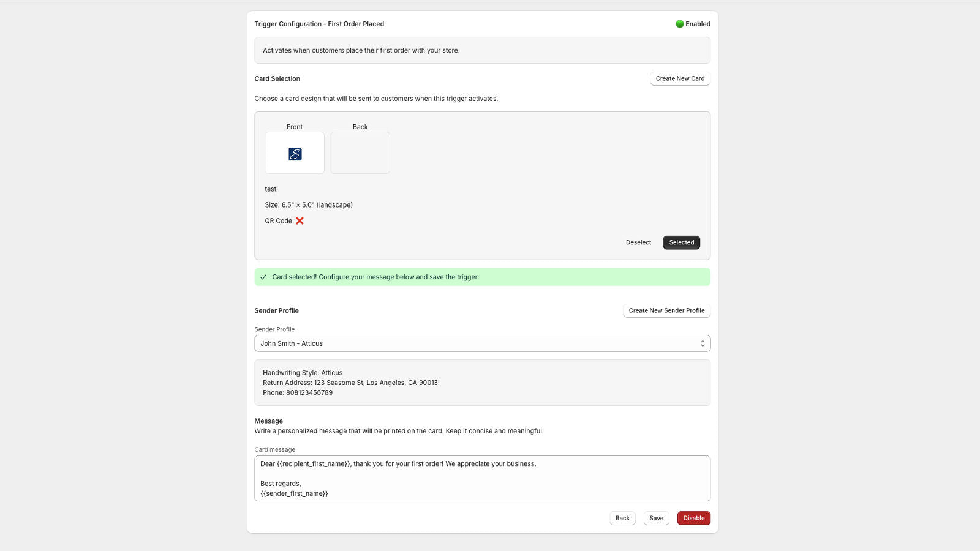This screenshot has width=980, height=551.
Task: Click inside the Card message text area
Action: (482, 478)
